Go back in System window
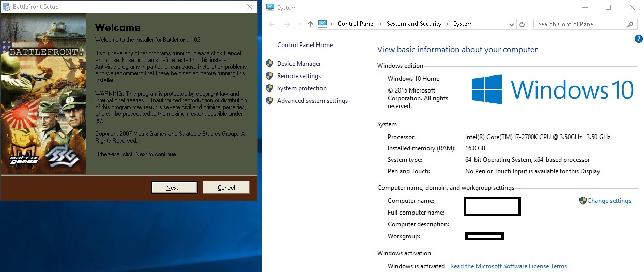Screen dimensions: 644x272 pos(272,24)
